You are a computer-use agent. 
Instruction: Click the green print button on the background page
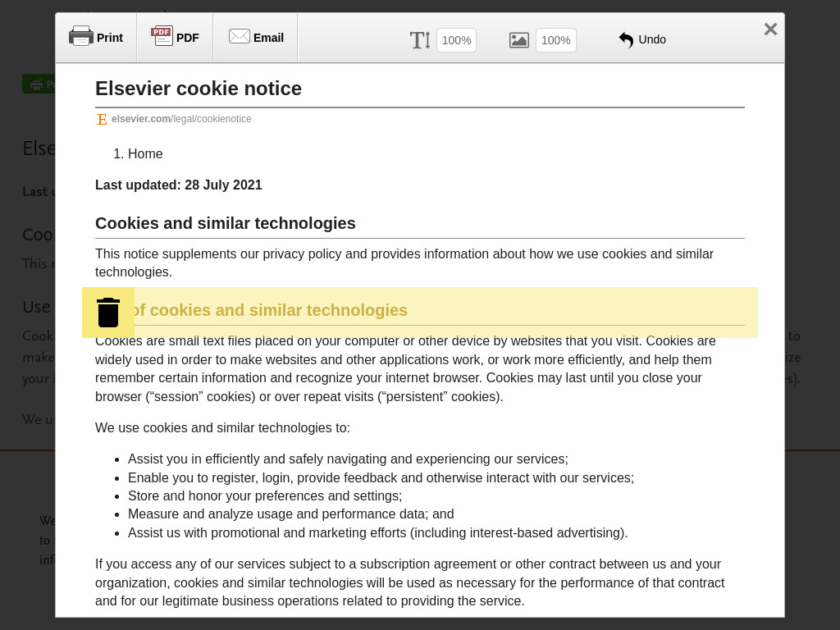pyautogui.click(x=39, y=84)
